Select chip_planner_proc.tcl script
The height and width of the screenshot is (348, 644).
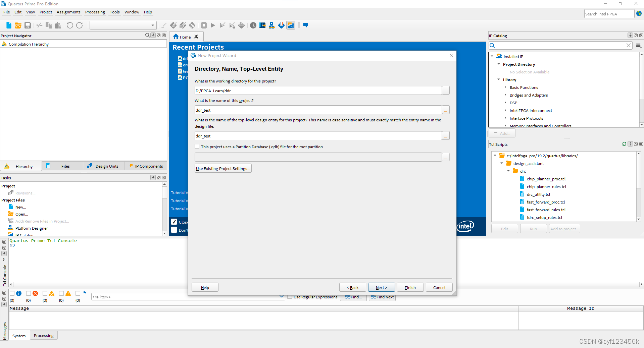tap(546, 179)
